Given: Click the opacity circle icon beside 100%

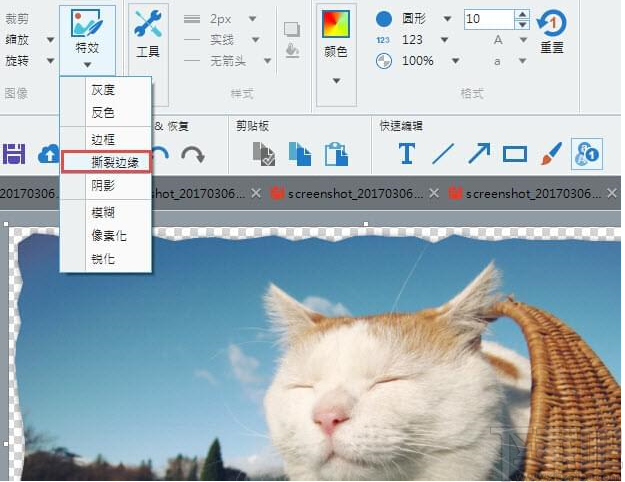Looking at the screenshot, I should click(384, 61).
